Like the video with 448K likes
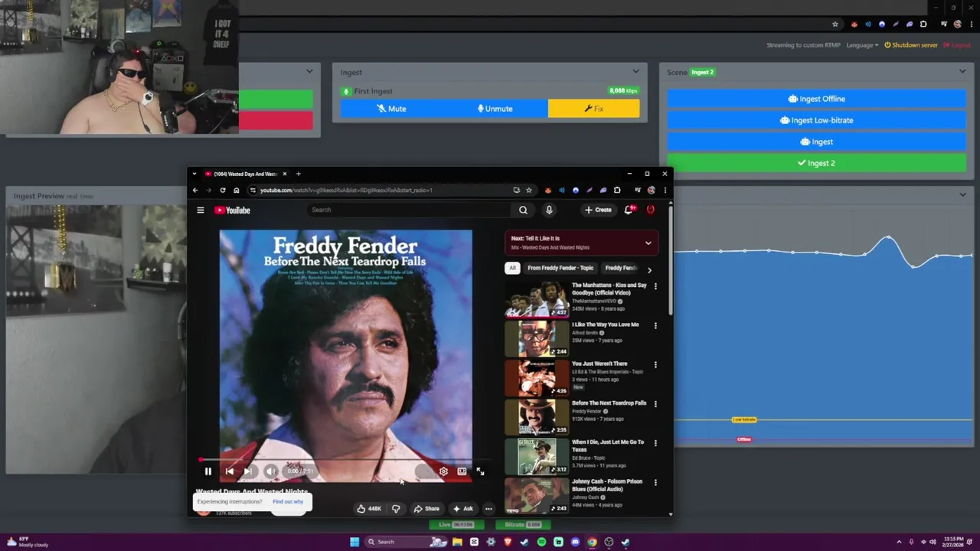 [x=369, y=508]
